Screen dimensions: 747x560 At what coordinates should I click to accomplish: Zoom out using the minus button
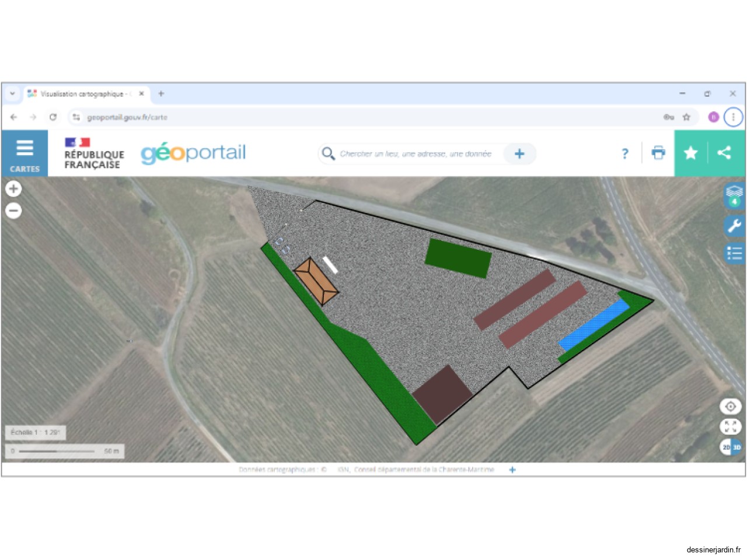[x=13, y=210]
